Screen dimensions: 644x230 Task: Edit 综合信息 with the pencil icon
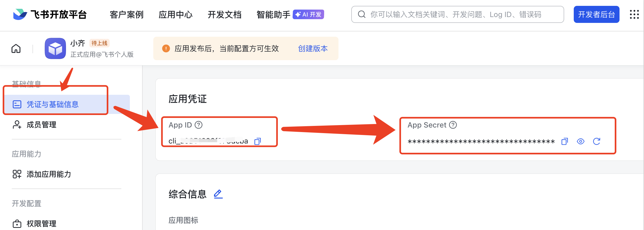click(x=218, y=194)
